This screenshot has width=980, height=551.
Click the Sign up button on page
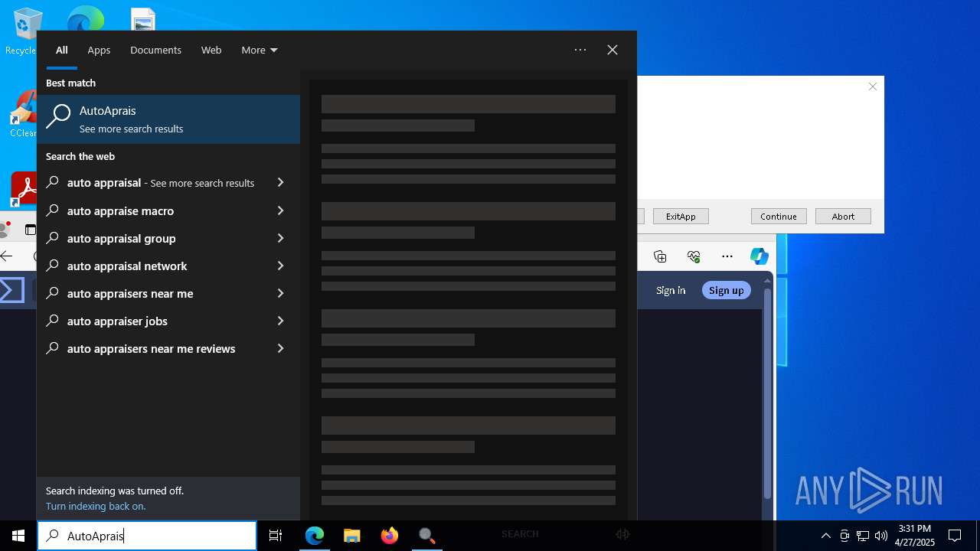tap(726, 290)
